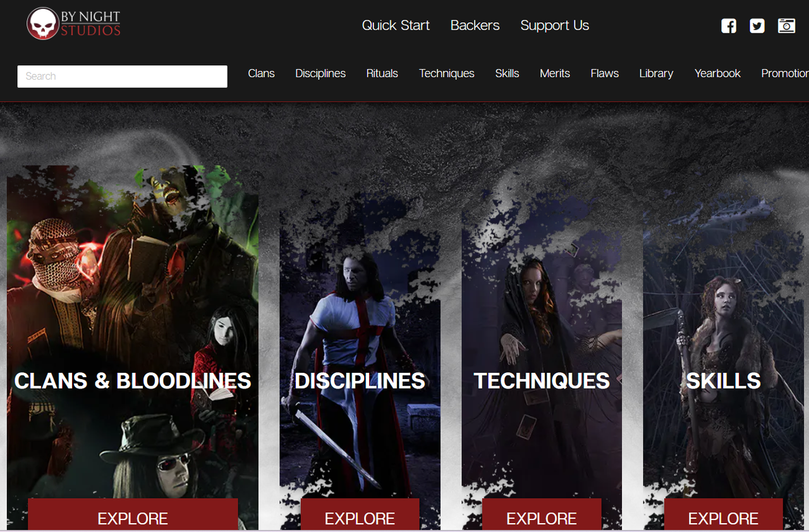Open the Merits menu item
This screenshot has height=532, width=809.
coord(555,74)
